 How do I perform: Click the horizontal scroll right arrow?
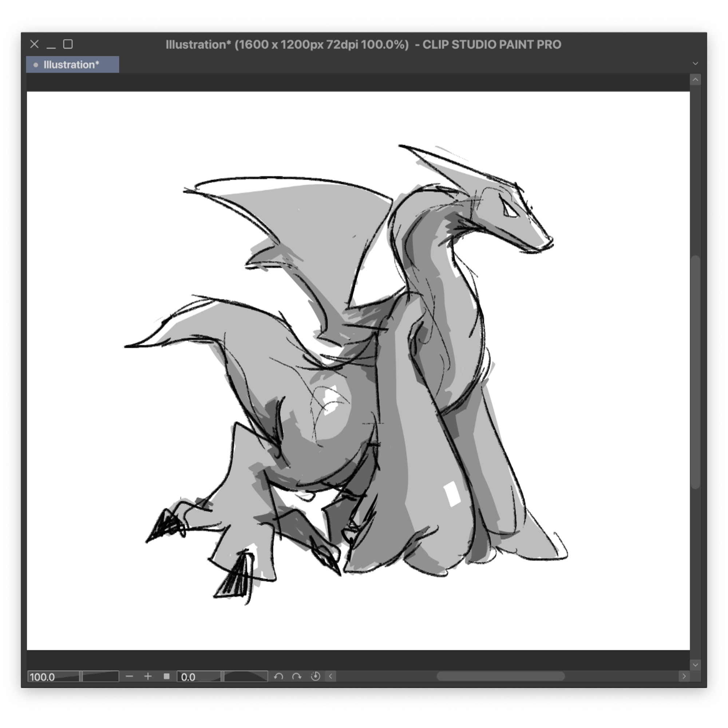pos(684,676)
